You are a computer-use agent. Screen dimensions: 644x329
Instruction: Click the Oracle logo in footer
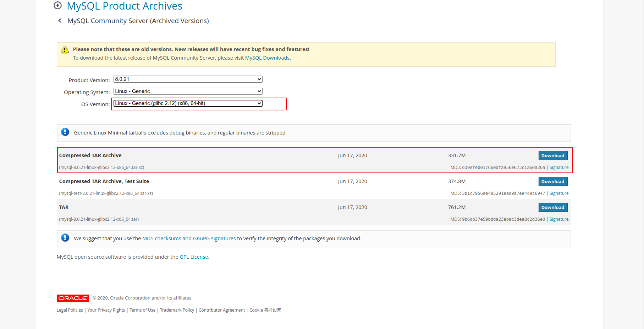tap(73, 298)
